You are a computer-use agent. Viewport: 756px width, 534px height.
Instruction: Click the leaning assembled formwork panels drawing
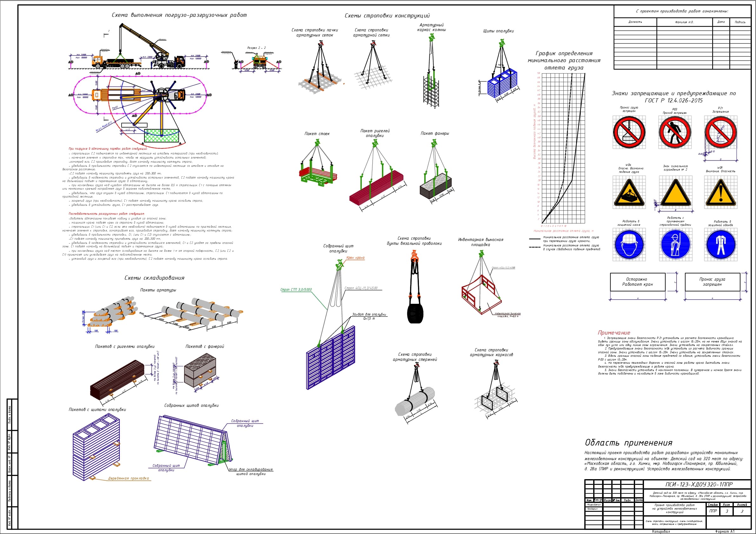(x=193, y=441)
